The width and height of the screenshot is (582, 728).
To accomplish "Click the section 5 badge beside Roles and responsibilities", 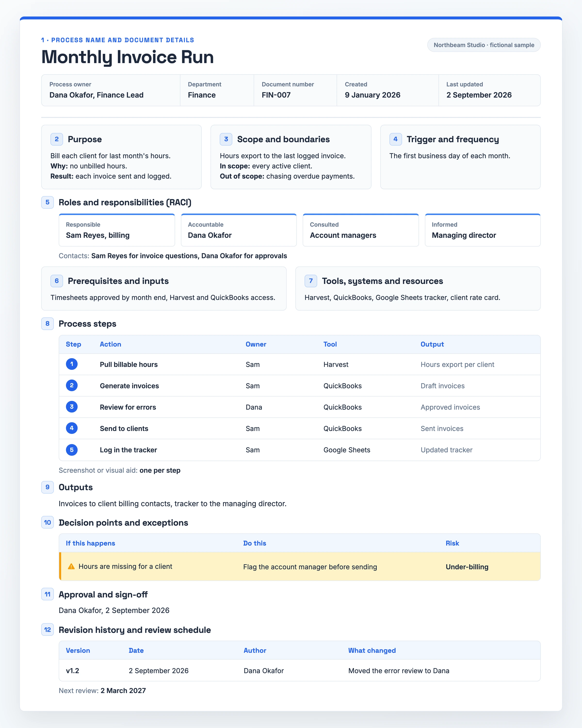I will [48, 202].
